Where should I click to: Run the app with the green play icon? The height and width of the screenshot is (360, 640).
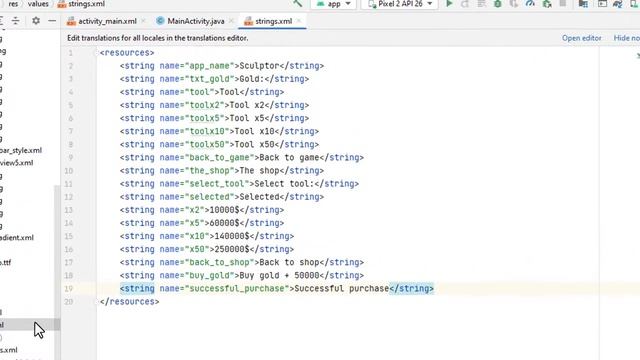(449, 4)
